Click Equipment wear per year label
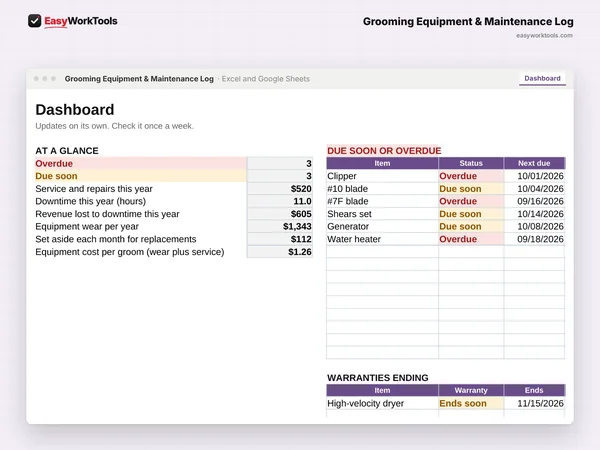Screen dimensions: 600x450 (87, 227)
